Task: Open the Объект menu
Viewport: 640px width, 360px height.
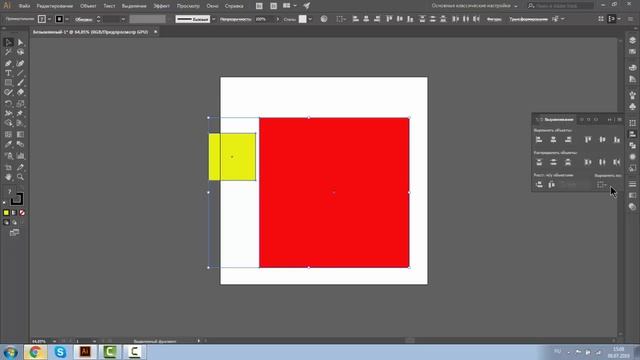Action: click(88, 6)
